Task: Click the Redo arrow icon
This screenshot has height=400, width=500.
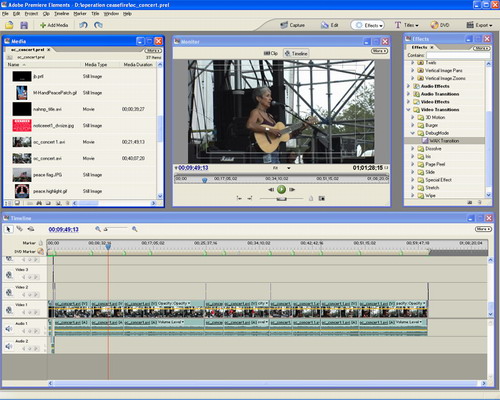Action: pyautogui.click(x=98, y=25)
